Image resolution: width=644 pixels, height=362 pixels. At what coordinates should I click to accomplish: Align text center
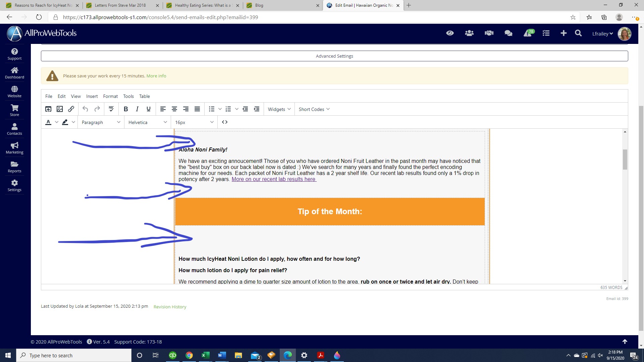pos(174,109)
